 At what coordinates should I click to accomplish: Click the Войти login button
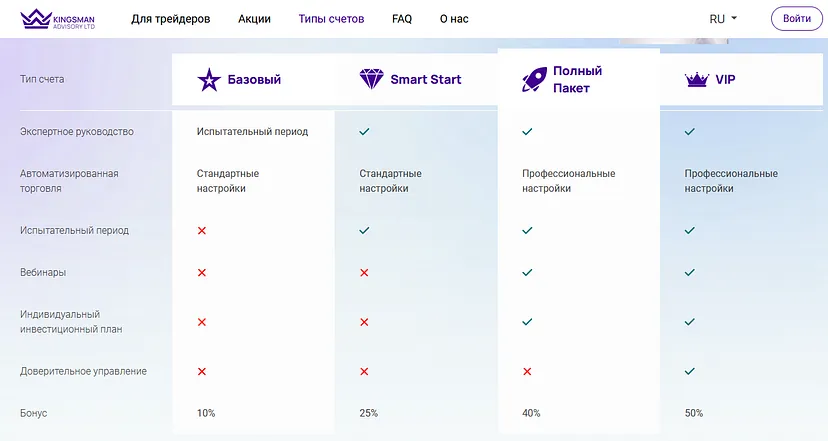[797, 18]
